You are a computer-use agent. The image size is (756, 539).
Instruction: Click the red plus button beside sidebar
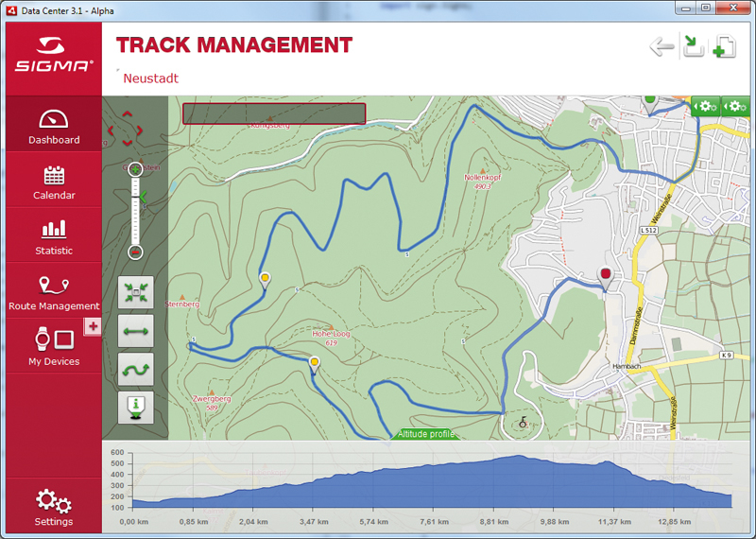(93, 326)
